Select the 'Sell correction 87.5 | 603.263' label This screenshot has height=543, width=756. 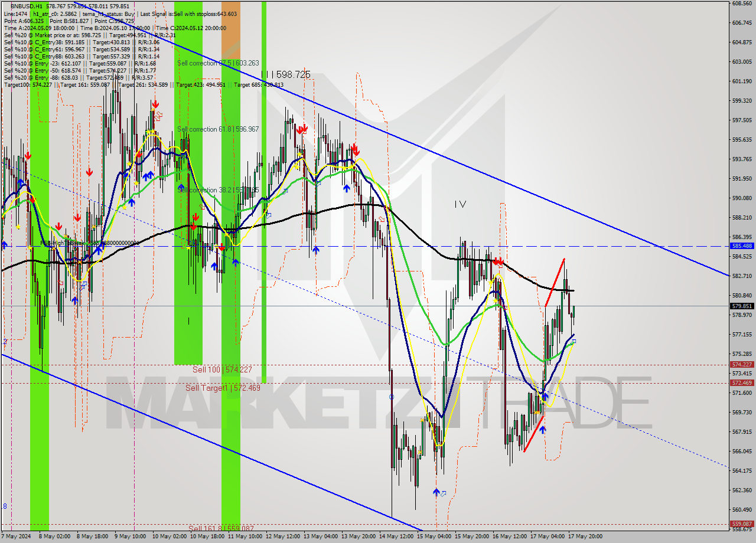(x=218, y=63)
